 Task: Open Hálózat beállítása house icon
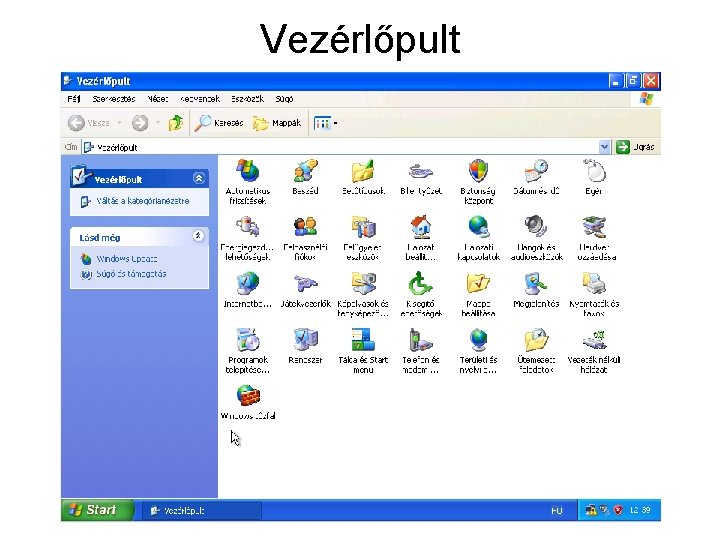pos(421,227)
